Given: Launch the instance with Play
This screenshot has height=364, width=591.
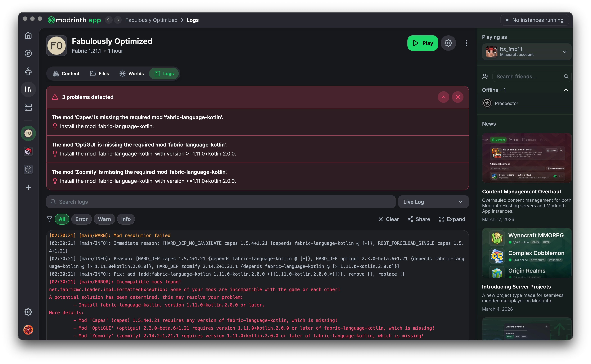Looking at the screenshot, I should point(423,43).
